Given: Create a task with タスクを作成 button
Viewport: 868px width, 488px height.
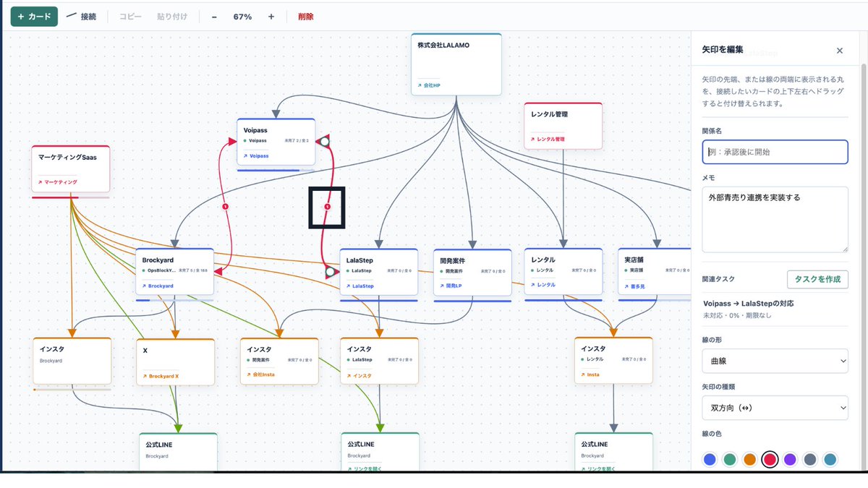Looking at the screenshot, I should [x=817, y=280].
